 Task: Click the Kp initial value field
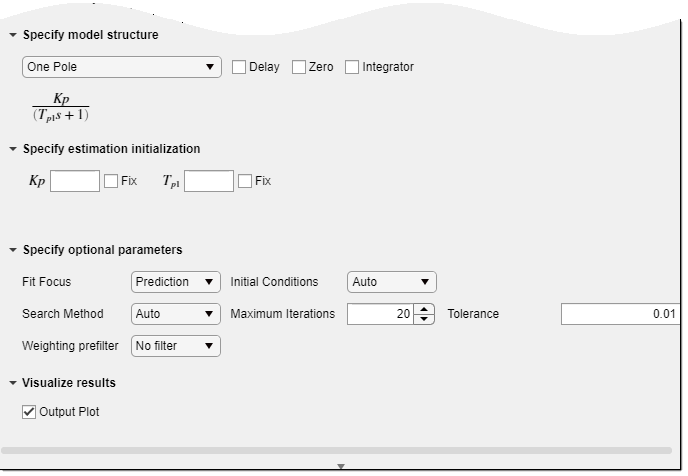pos(75,181)
